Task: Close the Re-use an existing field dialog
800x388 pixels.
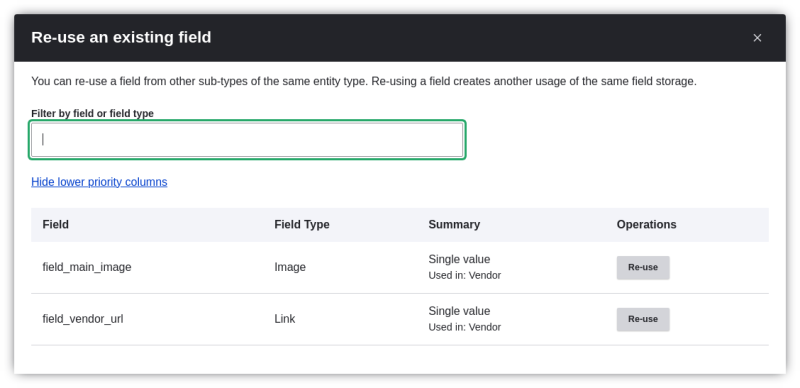Action: [x=757, y=38]
